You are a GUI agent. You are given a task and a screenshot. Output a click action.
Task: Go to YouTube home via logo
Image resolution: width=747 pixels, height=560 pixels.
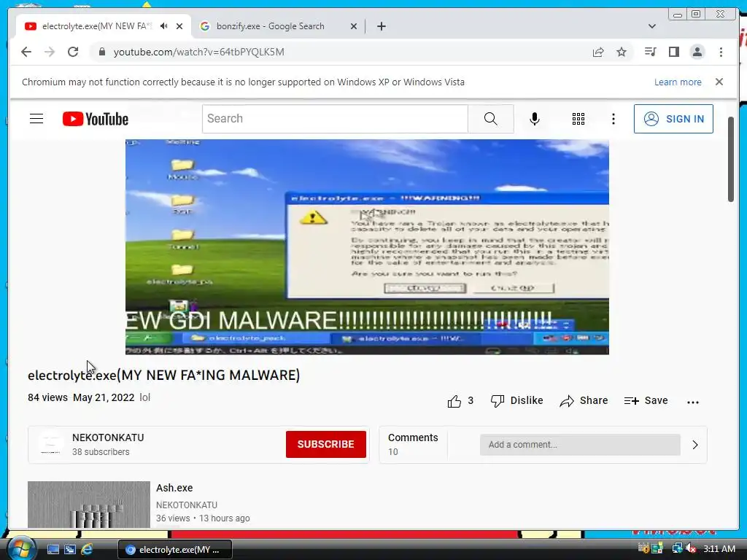pos(96,119)
